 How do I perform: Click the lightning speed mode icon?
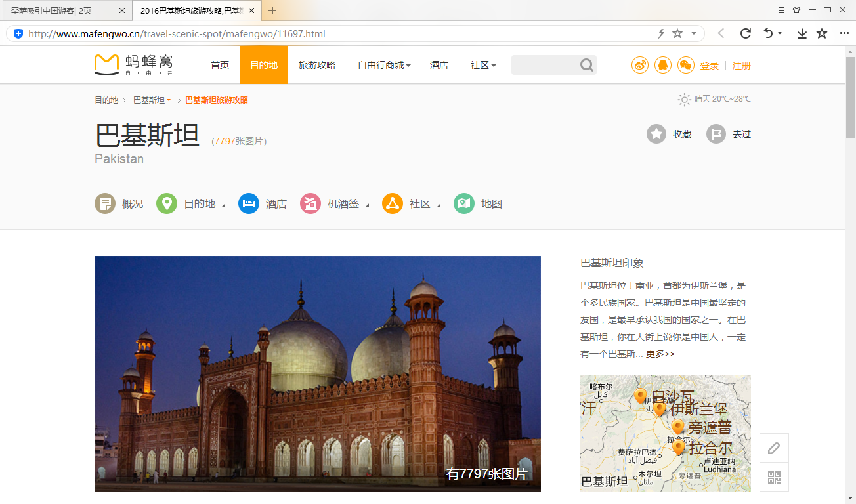tap(662, 33)
